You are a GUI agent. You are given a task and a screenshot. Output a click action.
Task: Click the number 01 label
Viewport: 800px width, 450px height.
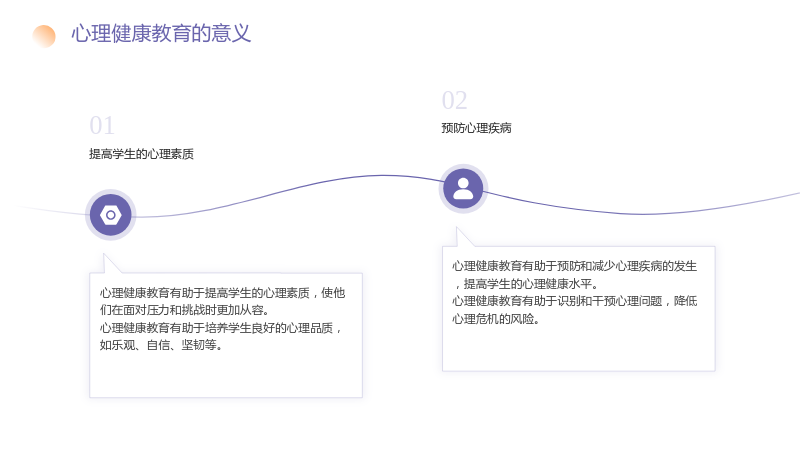(x=102, y=126)
